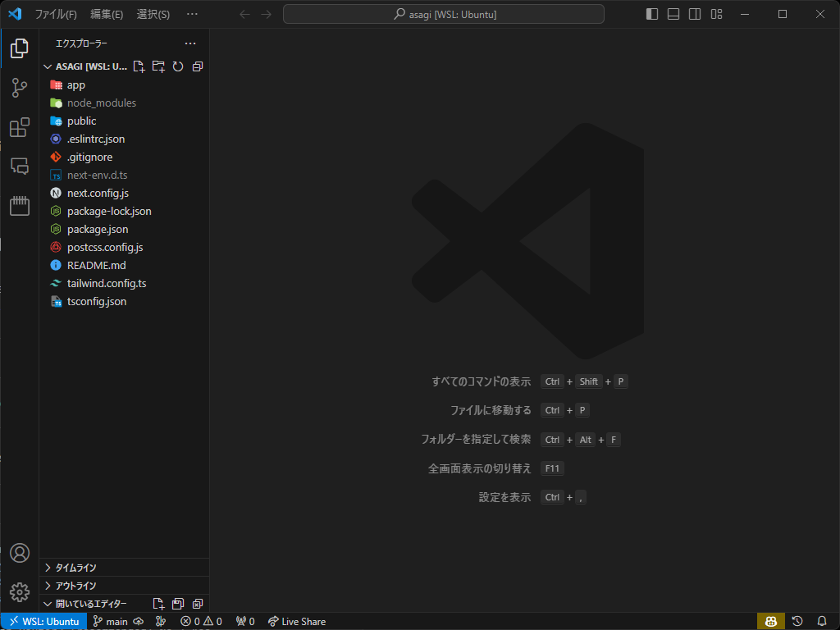This screenshot has width=840, height=630.
Task: Open README.md
Action: tap(125, 266)
